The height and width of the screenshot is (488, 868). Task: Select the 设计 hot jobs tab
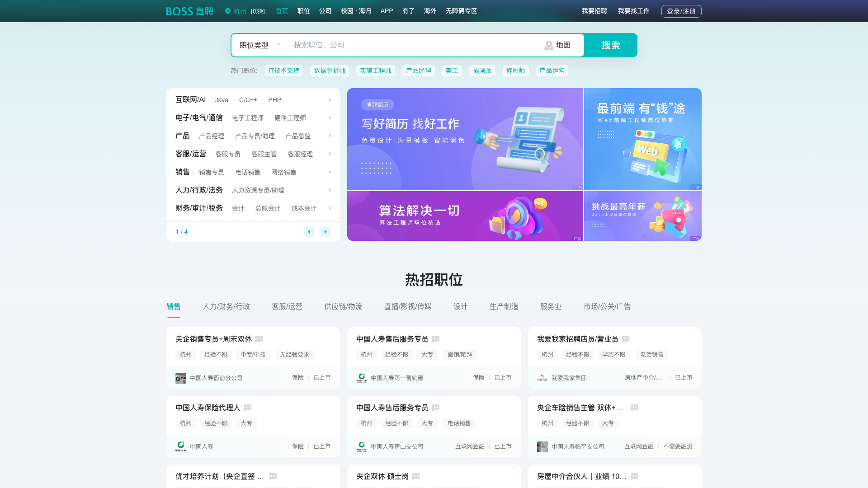coord(460,306)
